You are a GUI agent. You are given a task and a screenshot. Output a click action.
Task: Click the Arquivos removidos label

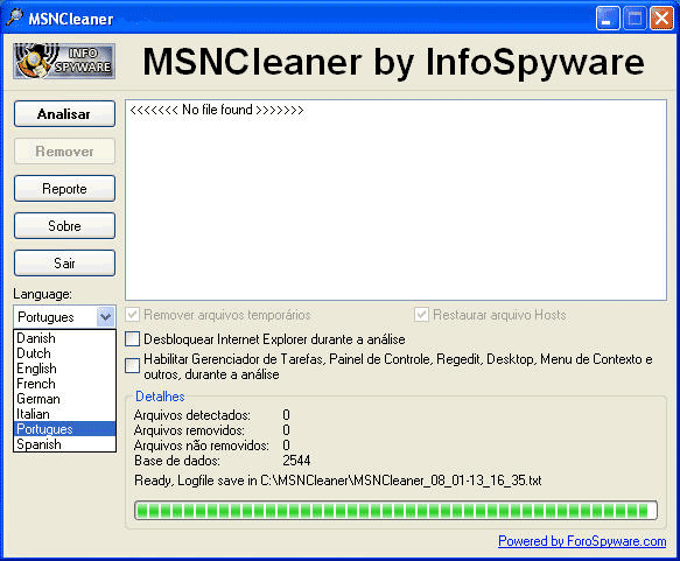[x=189, y=430]
